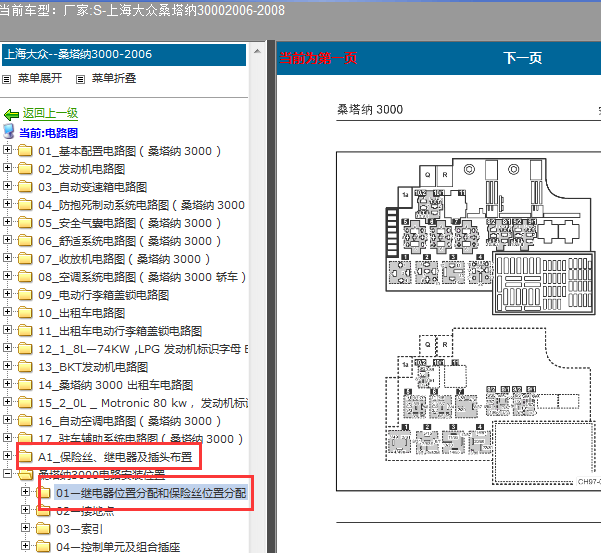Select 15_2_0L _ Motronic 80 kw item
This screenshot has width=601, height=553.
click(x=143, y=403)
